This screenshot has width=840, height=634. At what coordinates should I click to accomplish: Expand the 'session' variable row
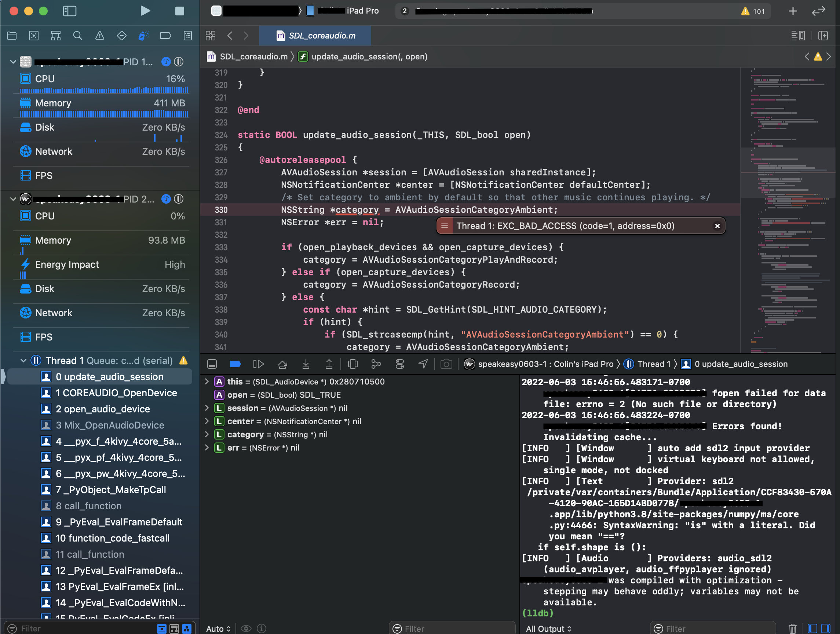tap(207, 408)
